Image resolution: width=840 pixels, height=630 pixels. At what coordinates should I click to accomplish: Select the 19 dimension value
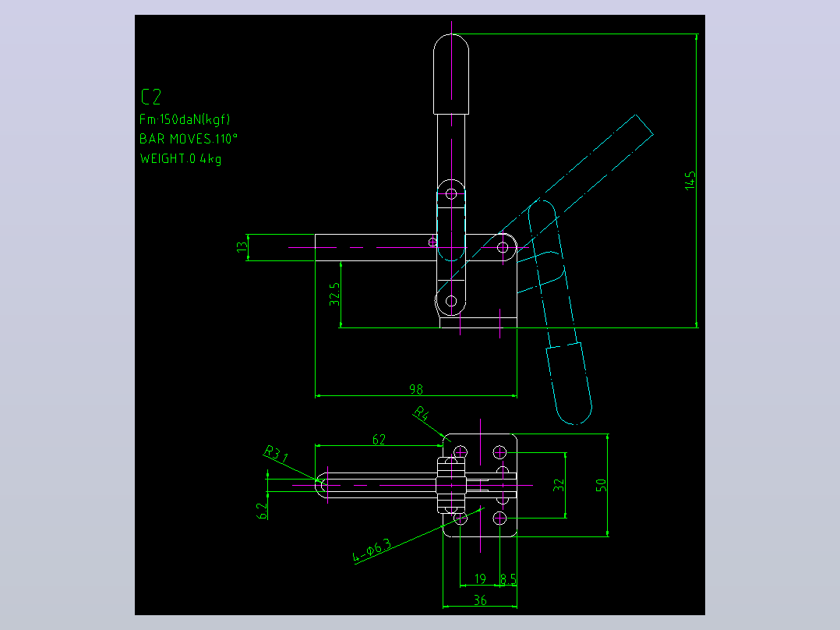480,579
